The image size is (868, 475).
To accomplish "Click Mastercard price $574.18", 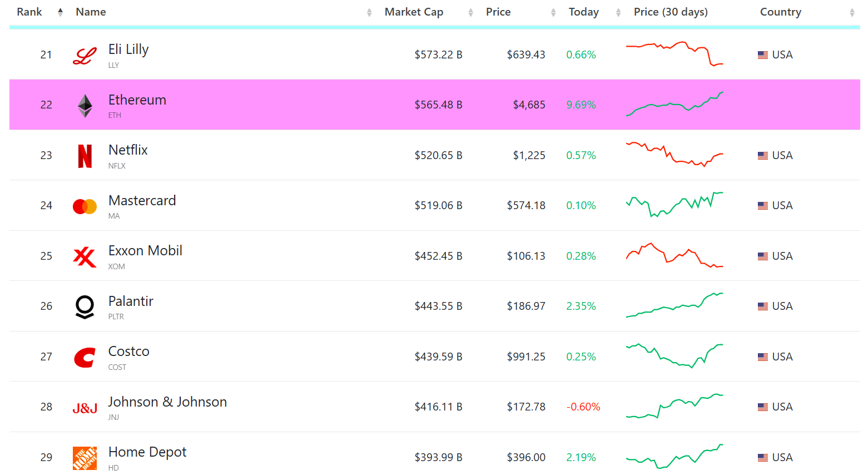I will pos(526,206).
